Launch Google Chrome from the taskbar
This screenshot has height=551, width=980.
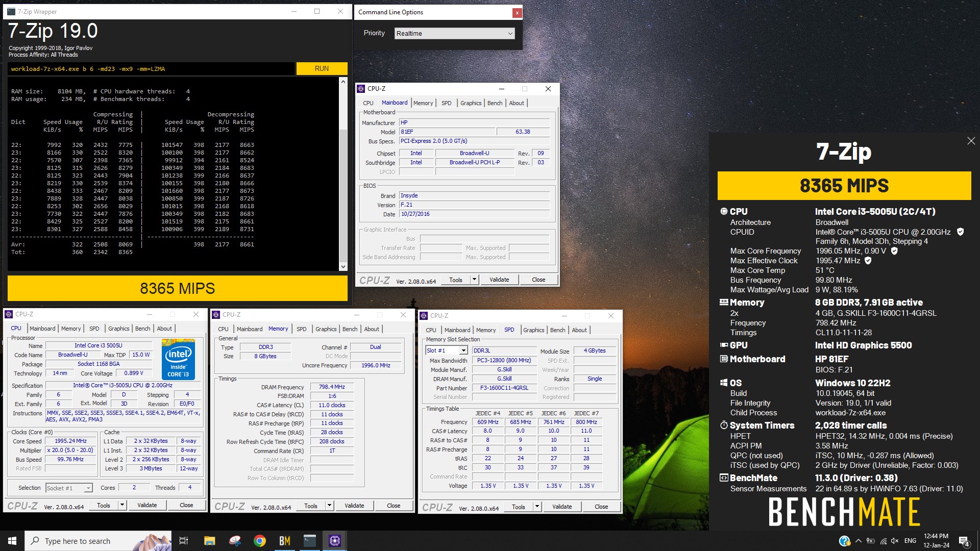pyautogui.click(x=260, y=541)
